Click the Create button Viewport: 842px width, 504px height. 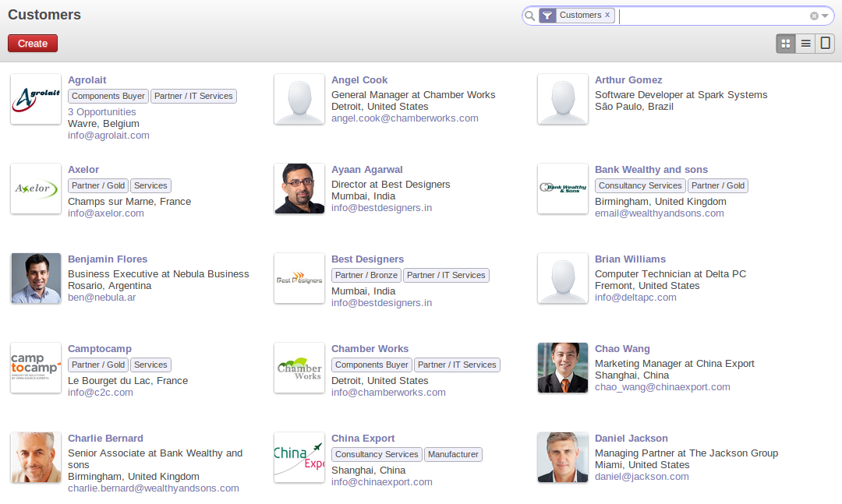(33, 44)
